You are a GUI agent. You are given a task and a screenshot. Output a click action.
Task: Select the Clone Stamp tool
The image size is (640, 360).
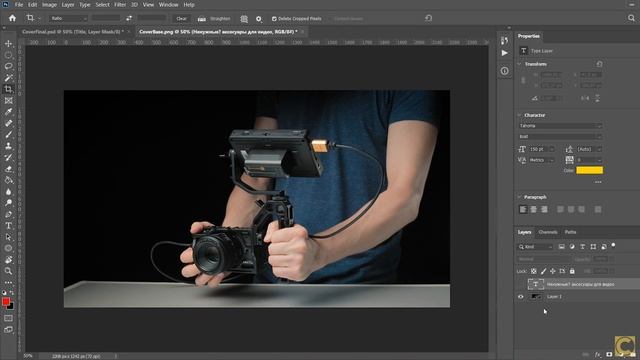[x=8, y=146]
